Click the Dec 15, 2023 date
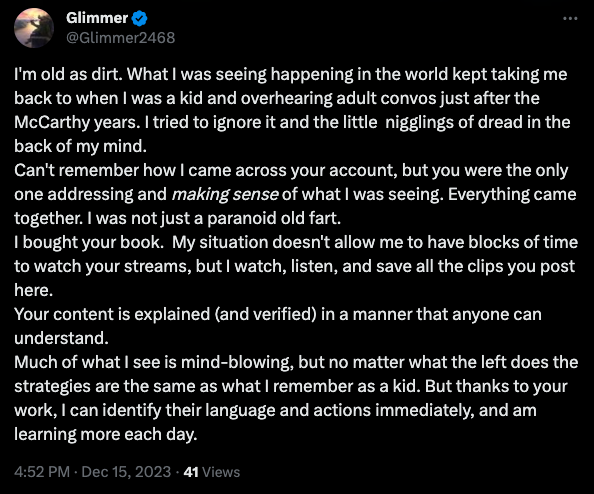This screenshot has height=494, width=594. (126, 472)
